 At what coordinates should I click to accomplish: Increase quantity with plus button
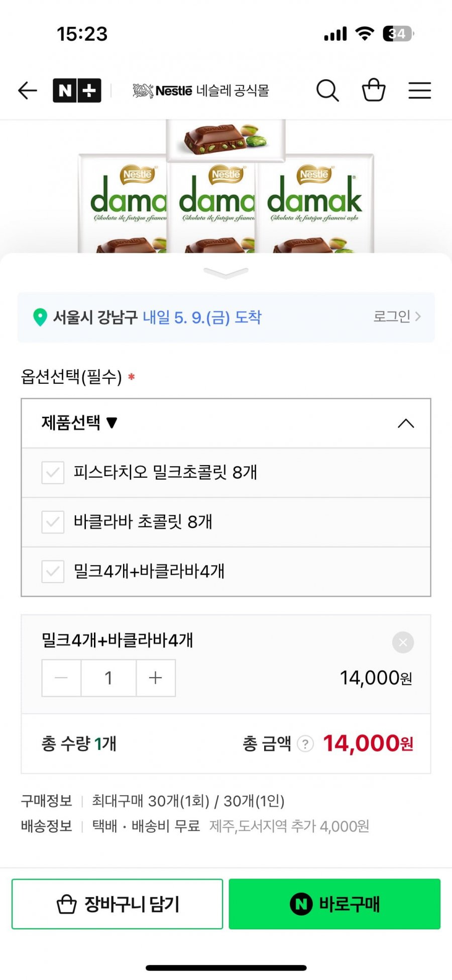point(156,678)
